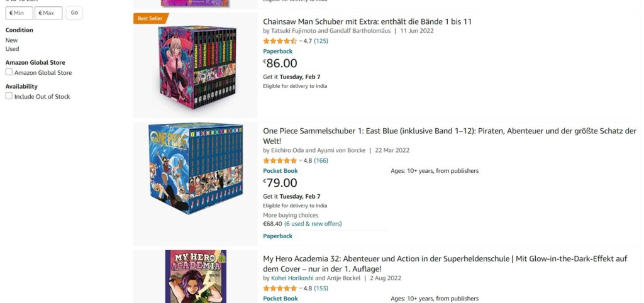Screen dimensions: 644x303
Task: Enable the Amazon Global Store checkbox
Action: [x=9, y=72]
